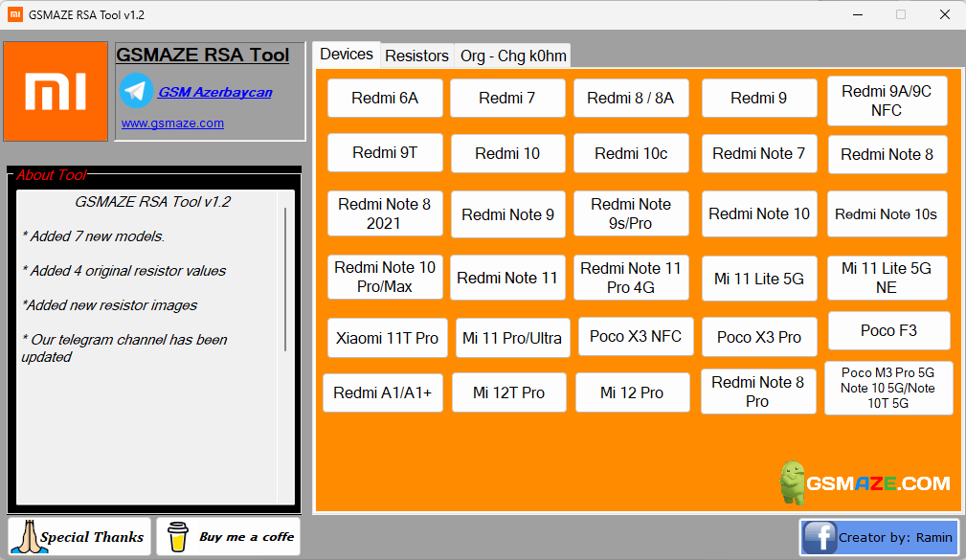Follow the GSM Azerbaycan channel link
This screenshot has height=560, width=966.
213,91
